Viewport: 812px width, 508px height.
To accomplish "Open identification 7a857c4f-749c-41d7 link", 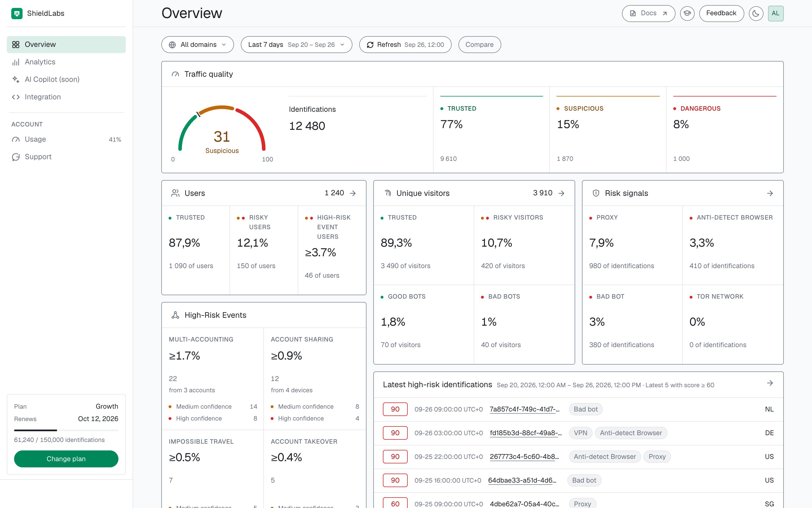I will 524,409.
